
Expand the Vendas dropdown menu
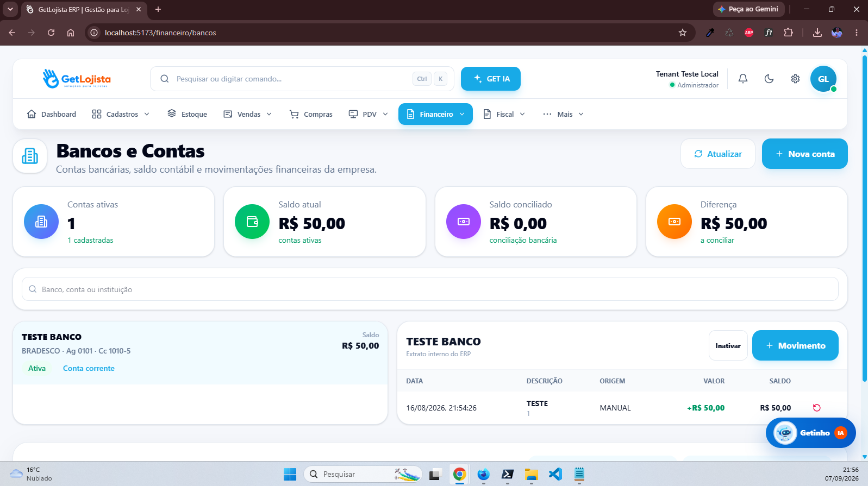248,114
